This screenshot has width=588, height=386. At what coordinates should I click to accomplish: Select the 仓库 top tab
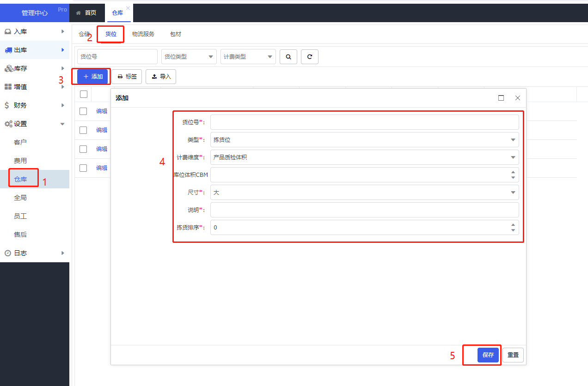coord(118,13)
